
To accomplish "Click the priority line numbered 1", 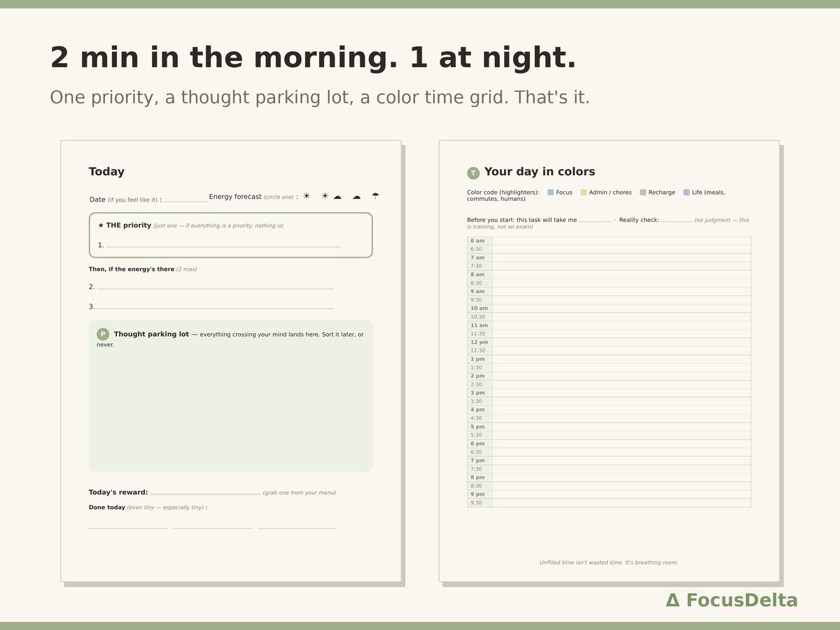I will coord(223,246).
